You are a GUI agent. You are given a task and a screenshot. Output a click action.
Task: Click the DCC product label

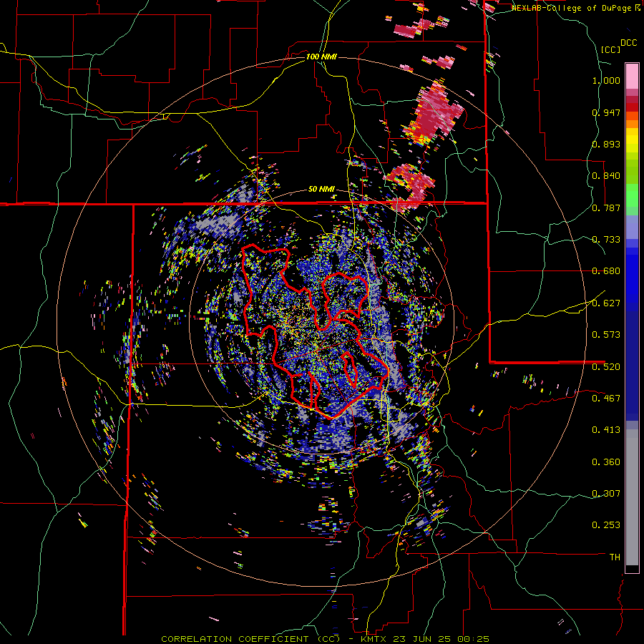pos(628,43)
